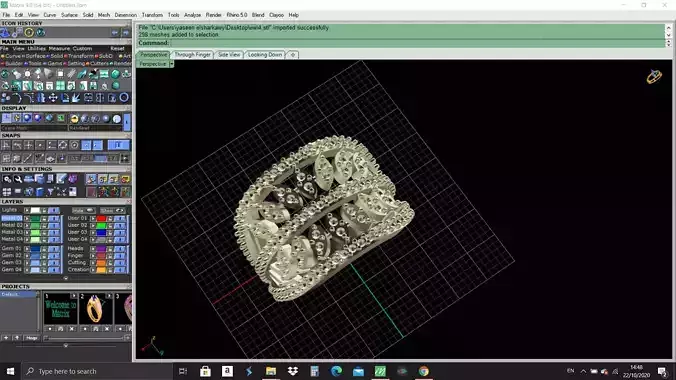Toggle visibility of the User 01 layer
This screenshot has height=380, width=676.
(120, 219)
